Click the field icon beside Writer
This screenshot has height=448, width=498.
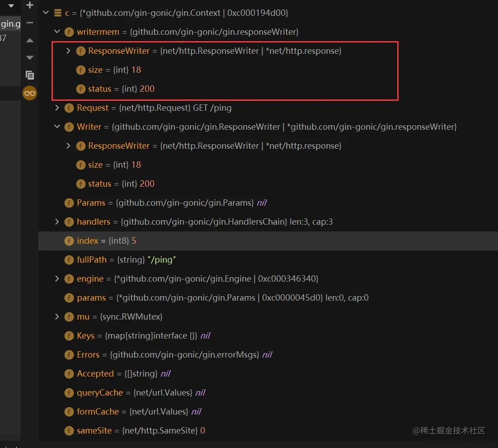pyautogui.click(x=69, y=127)
